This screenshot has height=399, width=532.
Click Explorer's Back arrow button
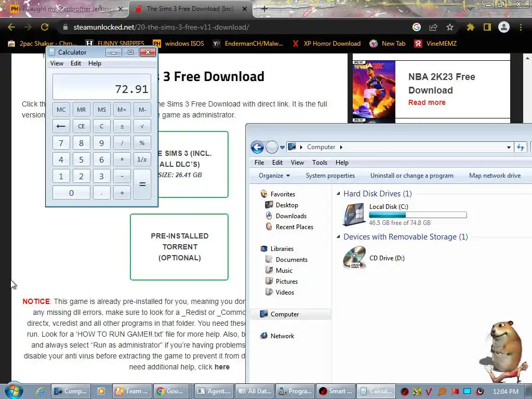(257, 147)
